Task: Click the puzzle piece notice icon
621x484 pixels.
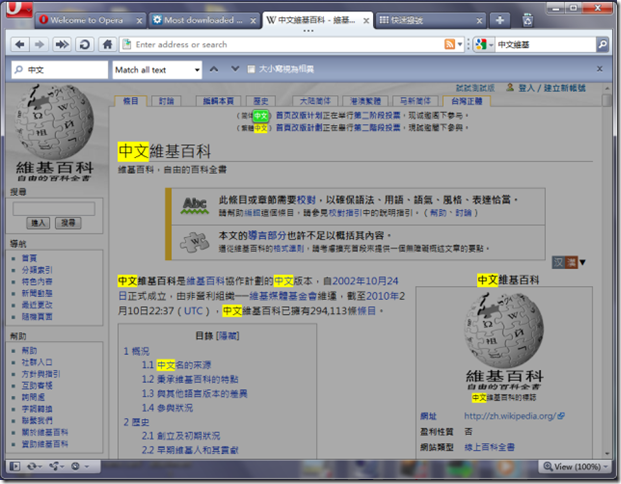Action: coord(194,242)
